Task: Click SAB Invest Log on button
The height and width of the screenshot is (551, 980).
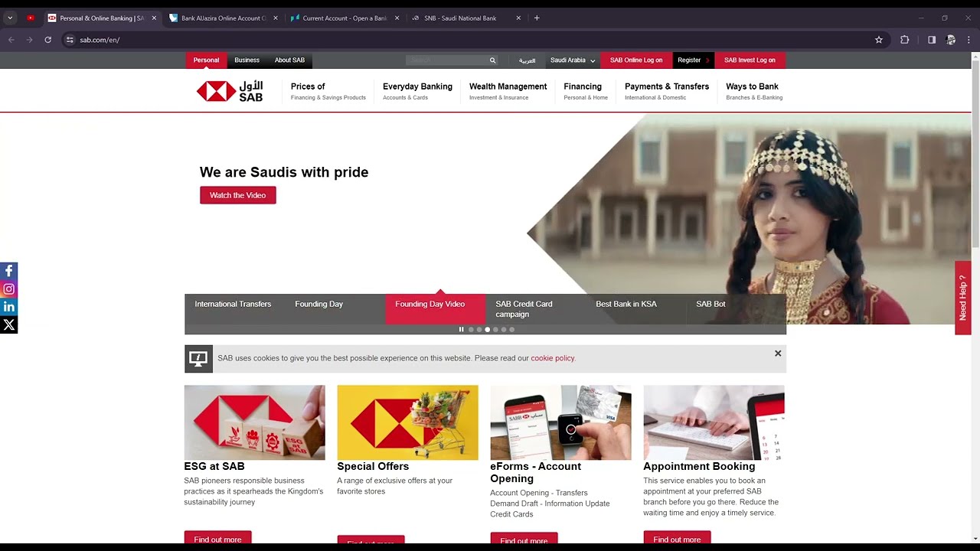Action: [750, 60]
